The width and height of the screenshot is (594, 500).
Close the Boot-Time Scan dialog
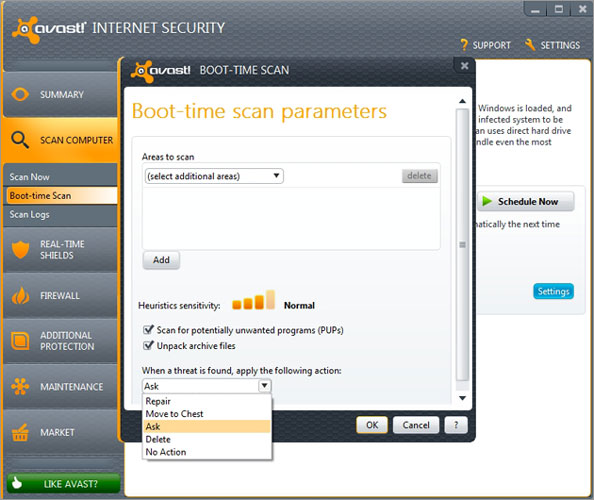click(x=464, y=66)
